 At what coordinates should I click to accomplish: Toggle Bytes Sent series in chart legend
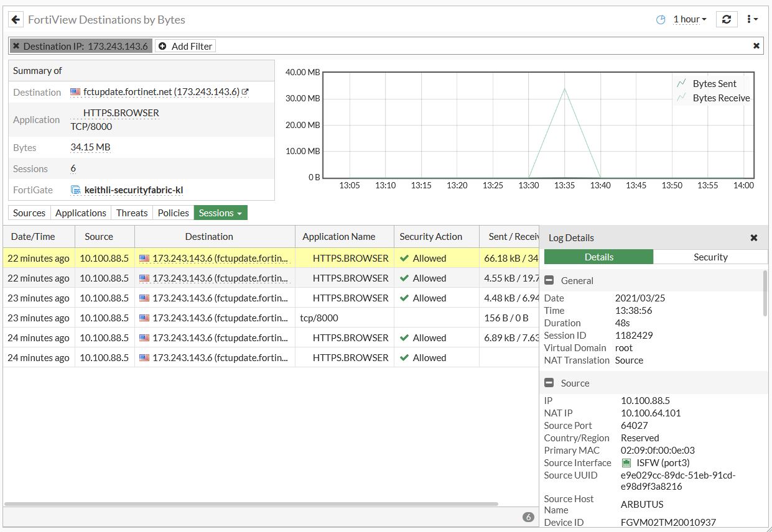(x=714, y=84)
